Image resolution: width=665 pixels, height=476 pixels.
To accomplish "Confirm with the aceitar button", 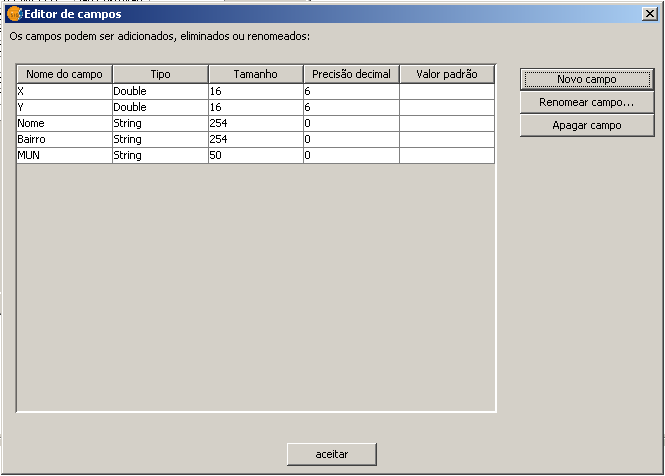I will [331, 454].
